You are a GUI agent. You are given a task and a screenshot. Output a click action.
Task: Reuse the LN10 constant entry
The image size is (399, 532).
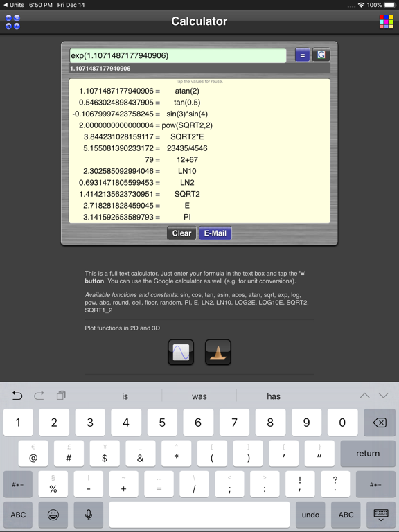pos(187,171)
